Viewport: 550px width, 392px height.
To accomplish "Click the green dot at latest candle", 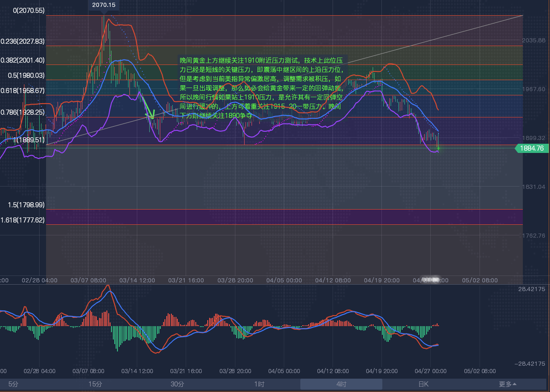I will [438, 148].
